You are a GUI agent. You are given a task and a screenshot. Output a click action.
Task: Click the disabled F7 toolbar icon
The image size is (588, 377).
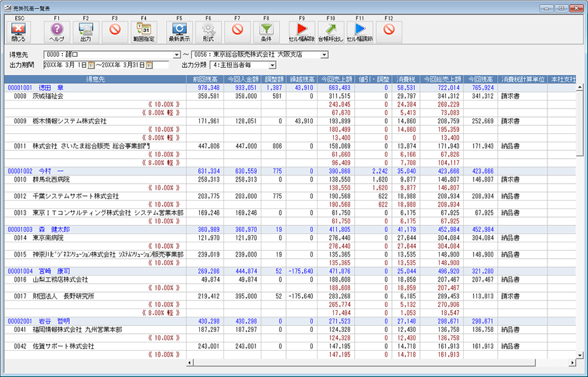click(x=237, y=32)
